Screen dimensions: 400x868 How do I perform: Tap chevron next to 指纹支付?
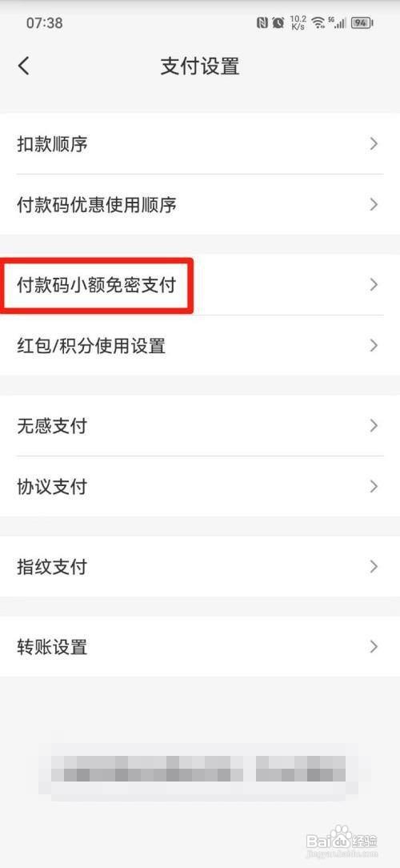pyautogui.click(x=374, y=566)
